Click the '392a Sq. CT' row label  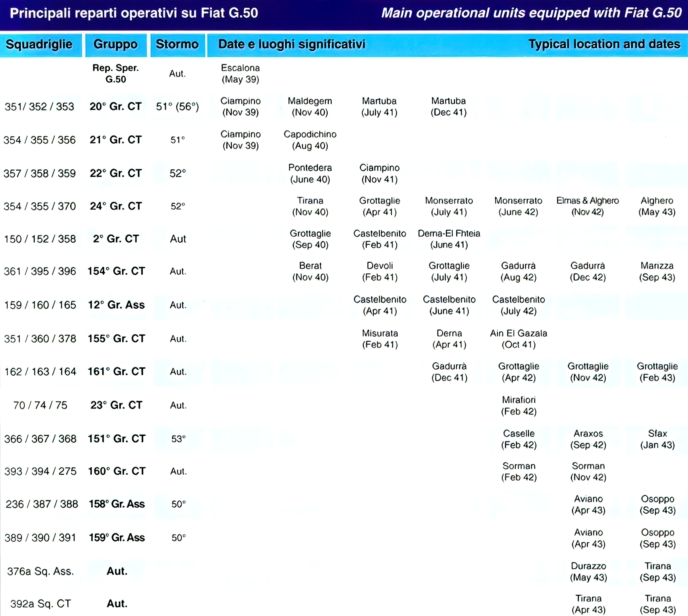40,603
